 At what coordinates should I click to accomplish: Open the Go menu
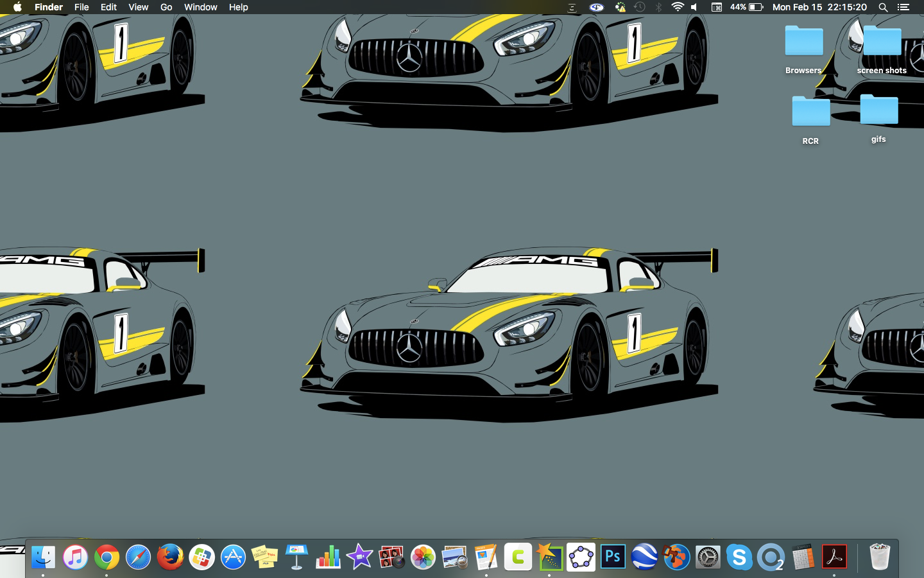pyautogui.click(x=166, y=7)
